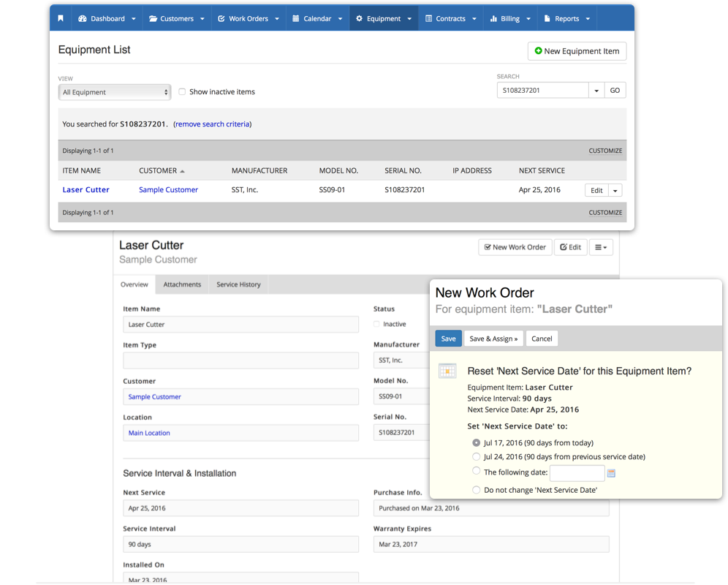Click the New Work Order button

click(x=515, y=247)
